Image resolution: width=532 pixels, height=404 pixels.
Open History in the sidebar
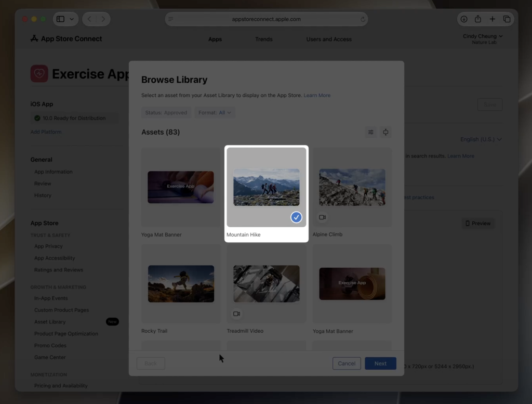[x=43, y=195]
